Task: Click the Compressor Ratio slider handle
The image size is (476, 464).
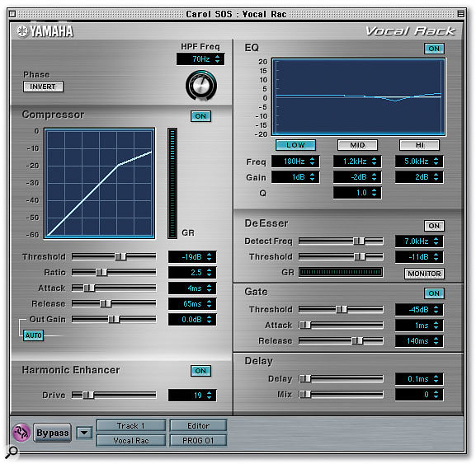Action: pyautogui.click(x=101, y=272)
